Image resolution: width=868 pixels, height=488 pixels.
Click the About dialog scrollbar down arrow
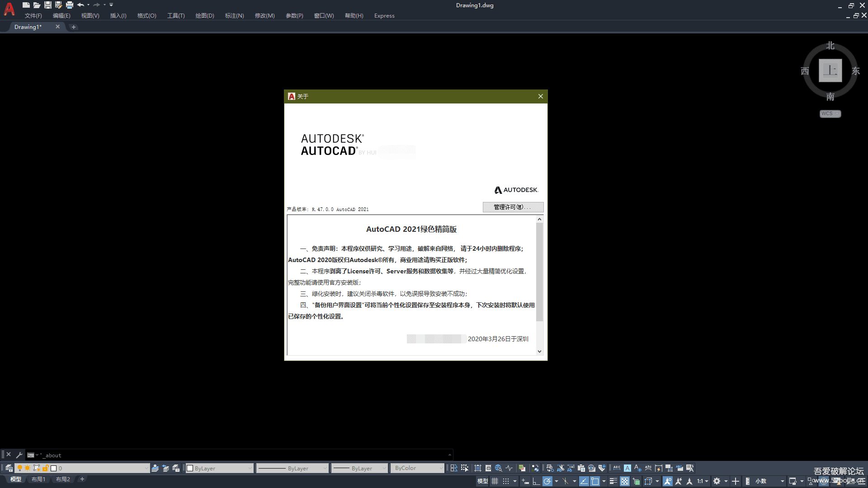click(x=539, y=351)
